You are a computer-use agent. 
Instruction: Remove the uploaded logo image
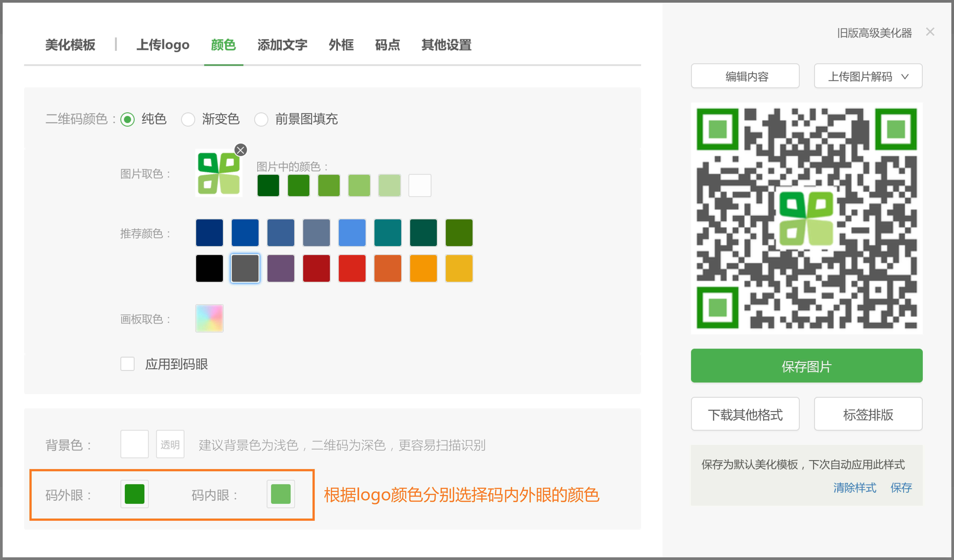[240, 150]
